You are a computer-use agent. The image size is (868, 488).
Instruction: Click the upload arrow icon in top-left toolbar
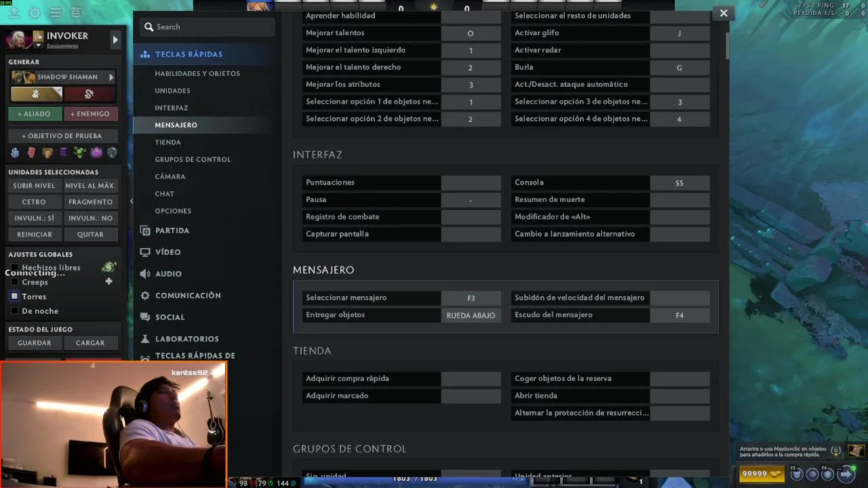pos(14,13)
